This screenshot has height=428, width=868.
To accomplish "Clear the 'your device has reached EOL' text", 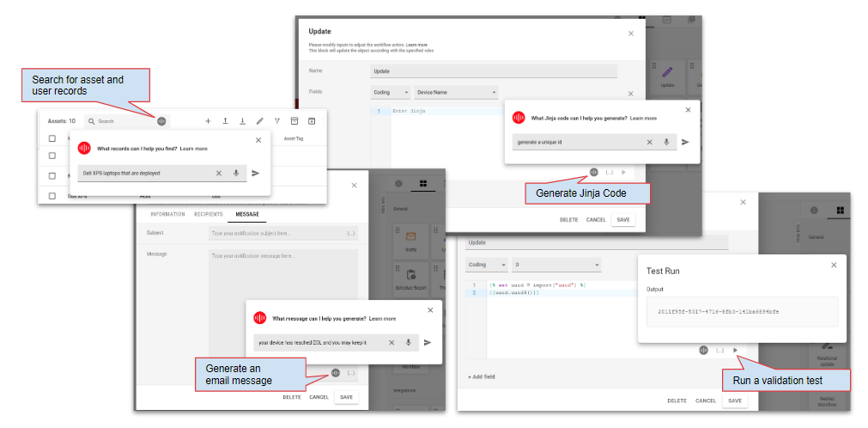I will click(392, 342).
